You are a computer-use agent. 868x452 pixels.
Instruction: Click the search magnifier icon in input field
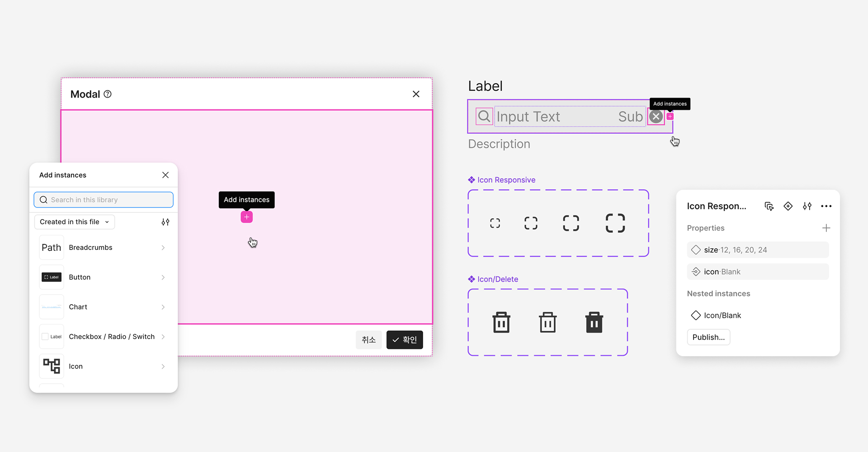484,117
